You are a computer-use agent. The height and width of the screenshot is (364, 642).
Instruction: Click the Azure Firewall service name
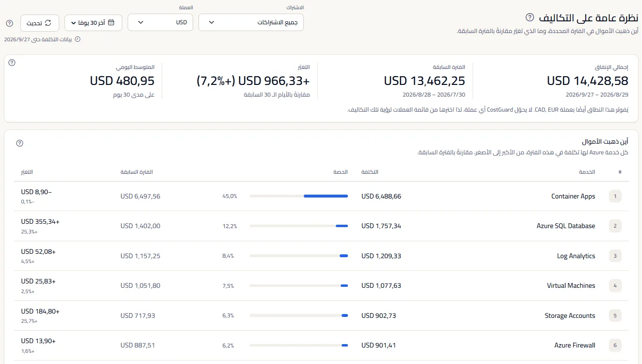575,345
